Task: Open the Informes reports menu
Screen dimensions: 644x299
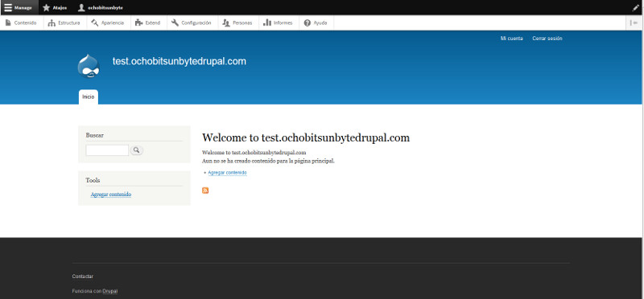Action: click(278, 23)
